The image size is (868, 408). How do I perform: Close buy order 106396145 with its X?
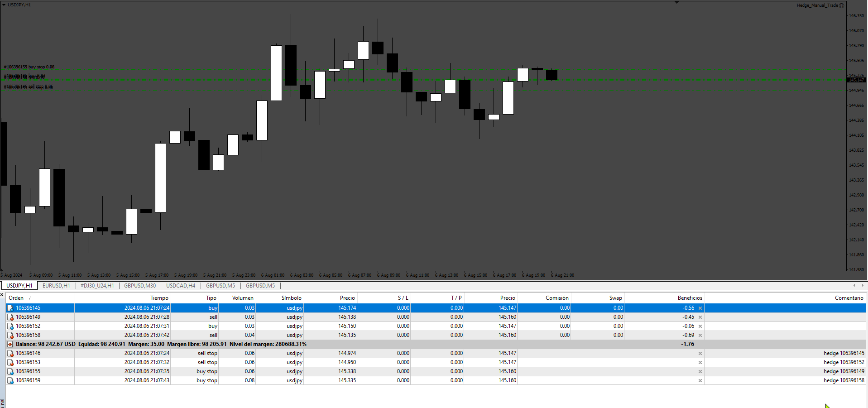point(700,308)
